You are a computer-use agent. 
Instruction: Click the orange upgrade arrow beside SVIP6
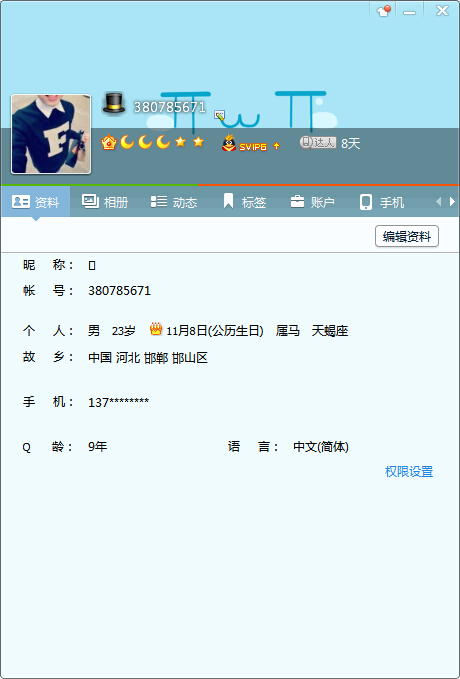point(276,146)
